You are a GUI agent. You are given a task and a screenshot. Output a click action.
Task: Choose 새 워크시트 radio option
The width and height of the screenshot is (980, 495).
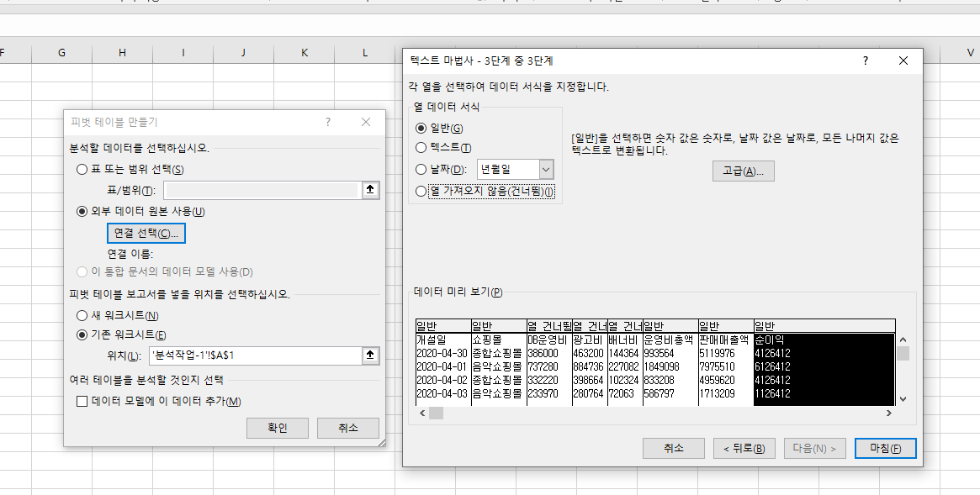82,316
